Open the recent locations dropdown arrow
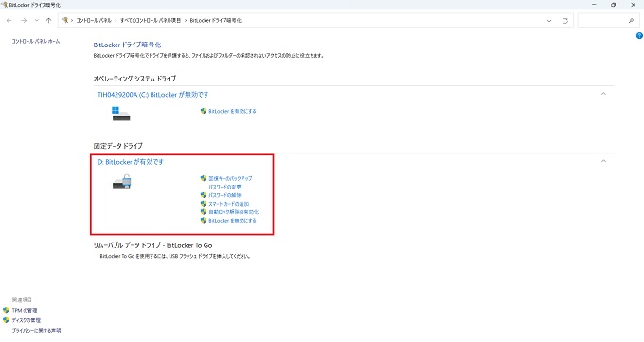 [x=37, y=21]
